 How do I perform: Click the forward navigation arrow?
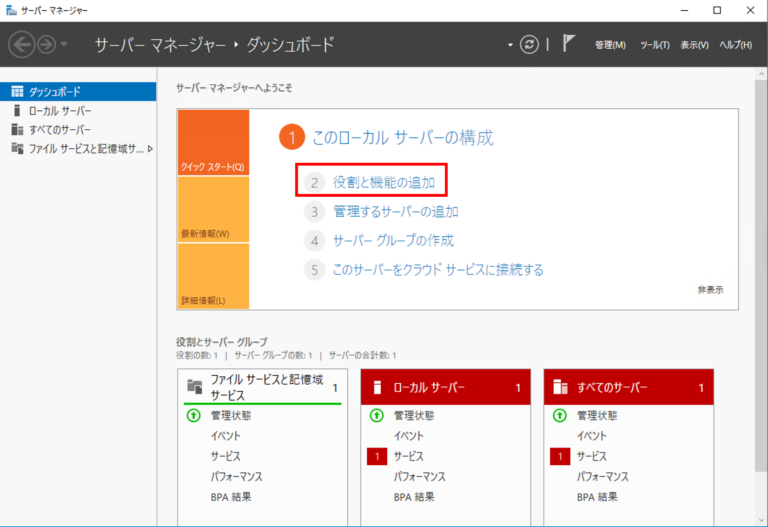(x=47, y=45)
